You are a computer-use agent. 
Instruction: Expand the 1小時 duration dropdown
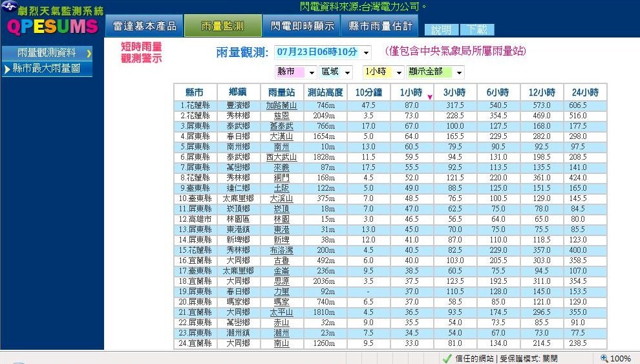tap(398, 72)
